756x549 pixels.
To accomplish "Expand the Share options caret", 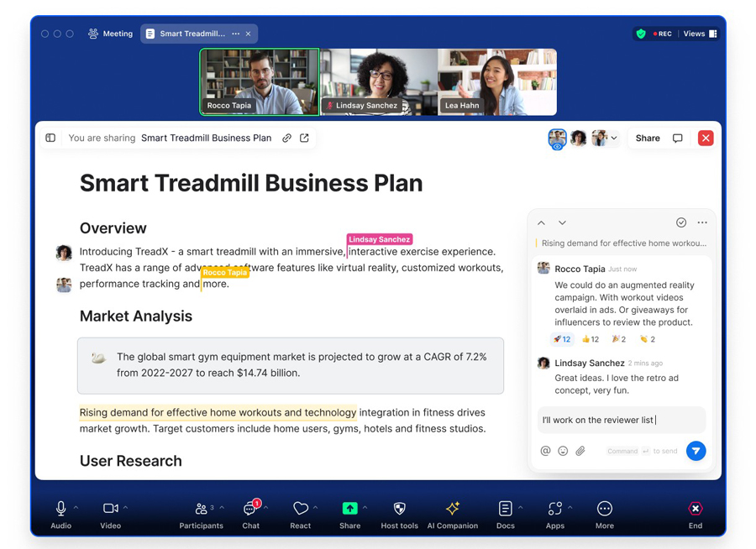I will pyautogui.click(x=365, y=508).
